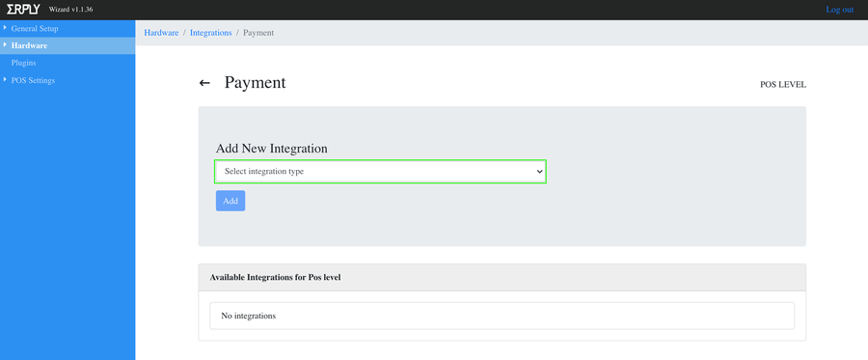Expand the General Setup arrow
Image resolution: width=868 pixels, height=360 pixels.
pyautogui.click(x=5, y=27)
